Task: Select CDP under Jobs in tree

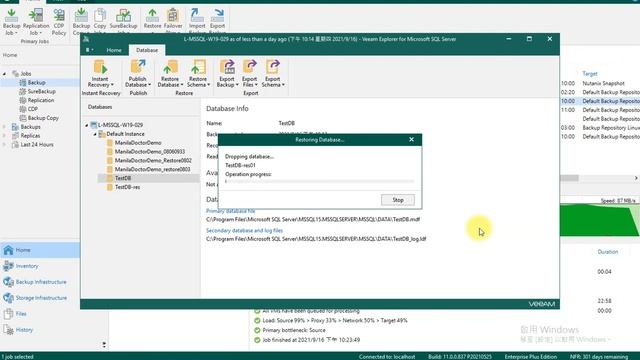Action: 33,109
